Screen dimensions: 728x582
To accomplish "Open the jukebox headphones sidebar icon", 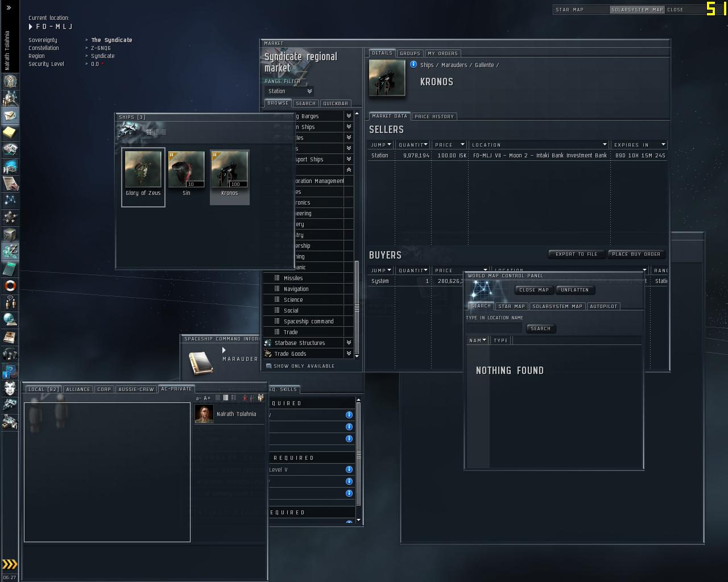I will (x=10, y=354).
